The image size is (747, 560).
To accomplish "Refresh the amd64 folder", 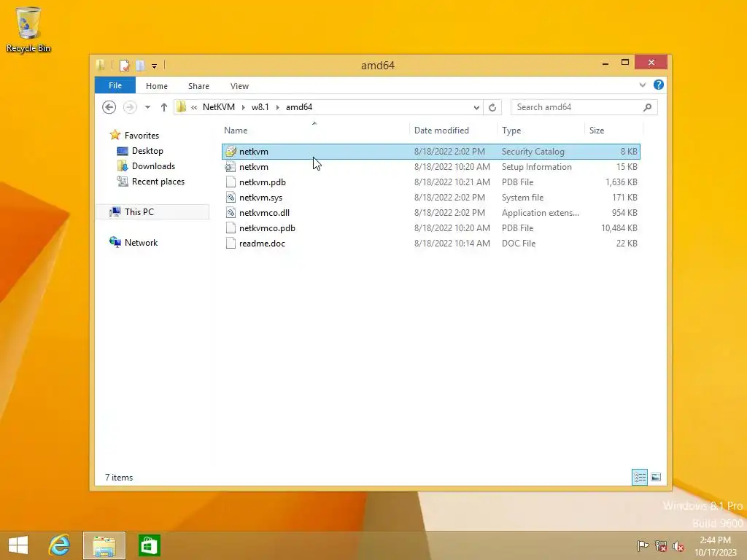I will tap(492, 108).
